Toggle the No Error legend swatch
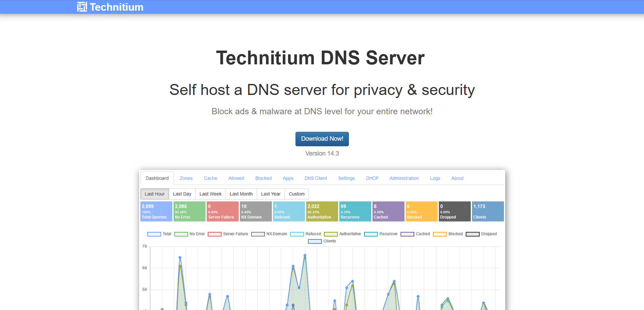Screen dimensions: 644x310 point(181,234)
